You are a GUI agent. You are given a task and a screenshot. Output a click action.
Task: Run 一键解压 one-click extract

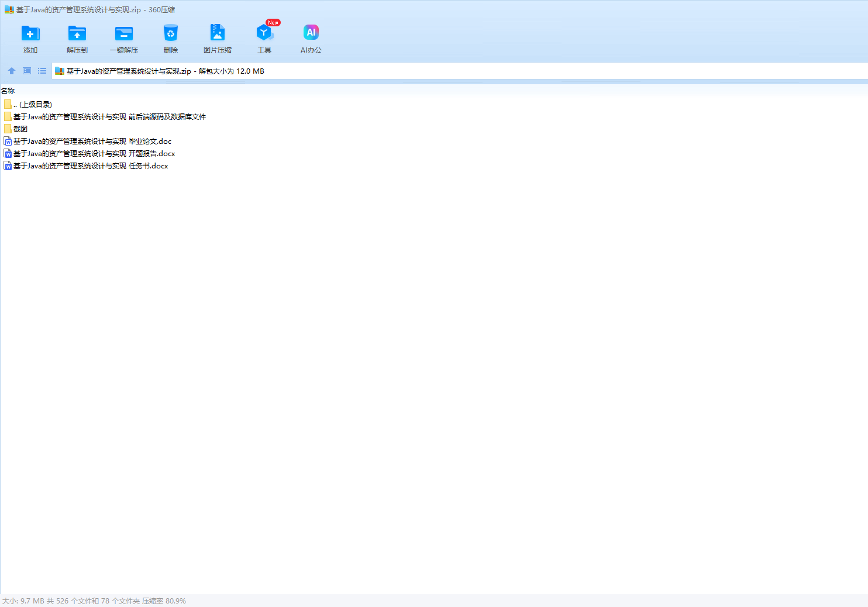pyautogui.click(x=124, y=39)
